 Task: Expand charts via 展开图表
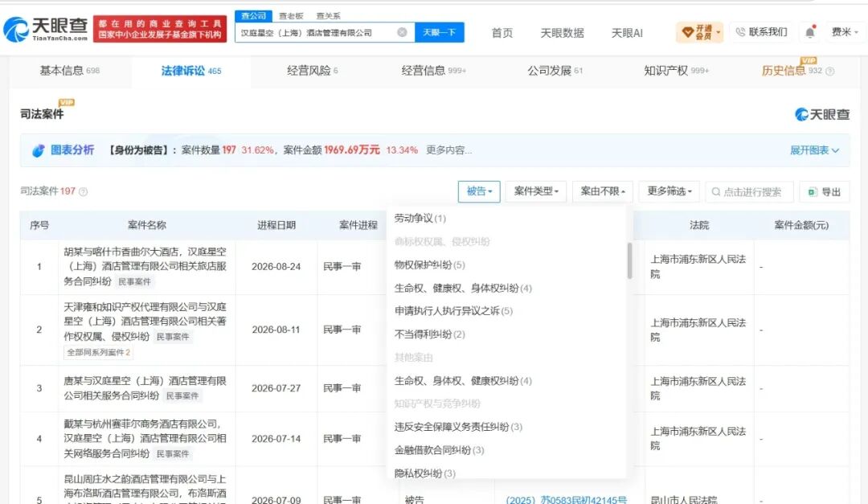[814, 150]
